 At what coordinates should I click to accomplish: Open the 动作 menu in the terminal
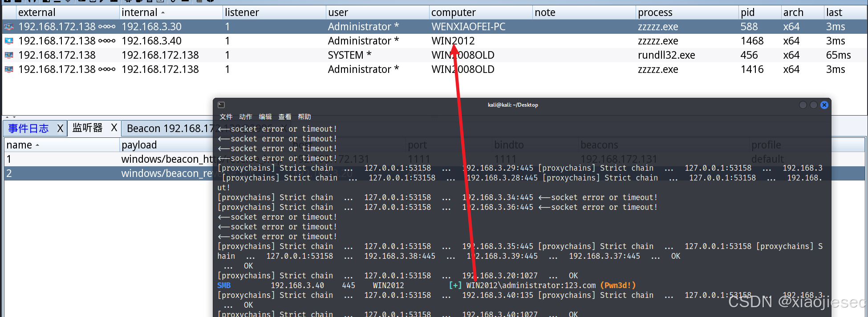tap(245, 117)
